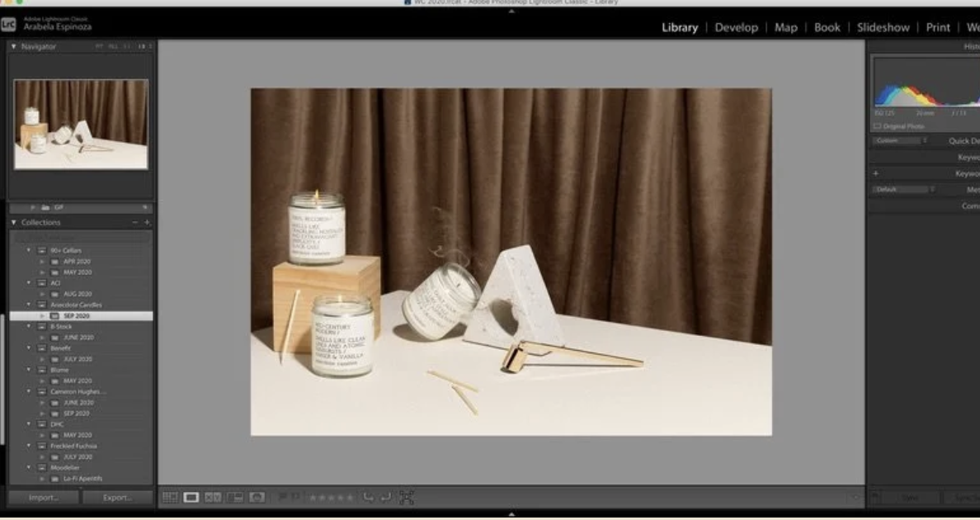Select MAY 2020 under Blume
The image size is (980, 520).
78,381
